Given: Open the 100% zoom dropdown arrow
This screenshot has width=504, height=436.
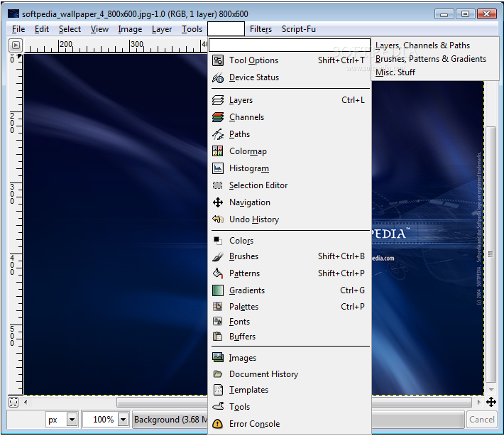Looking at the screenshot, I should coord(123,420).
